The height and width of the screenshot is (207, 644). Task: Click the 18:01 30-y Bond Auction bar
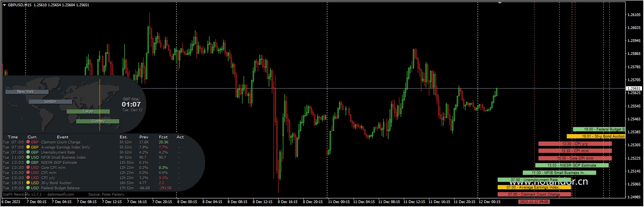coord(595,136)
